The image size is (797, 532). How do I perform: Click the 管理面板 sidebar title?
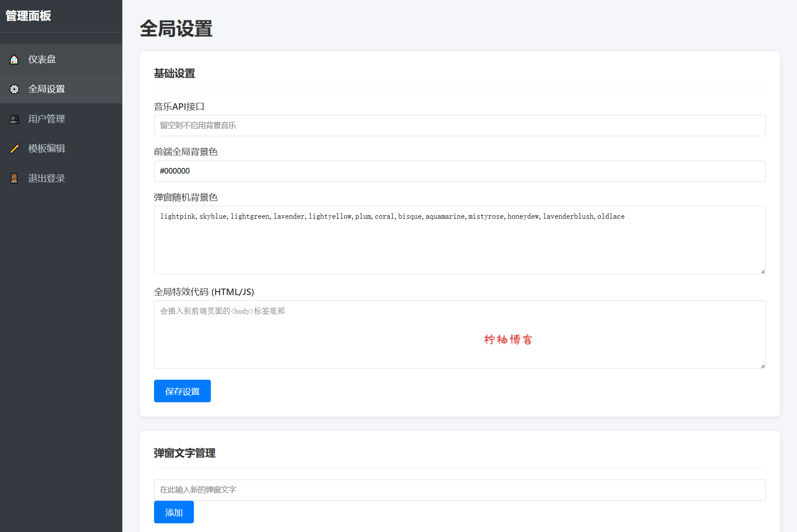(29, 16)
